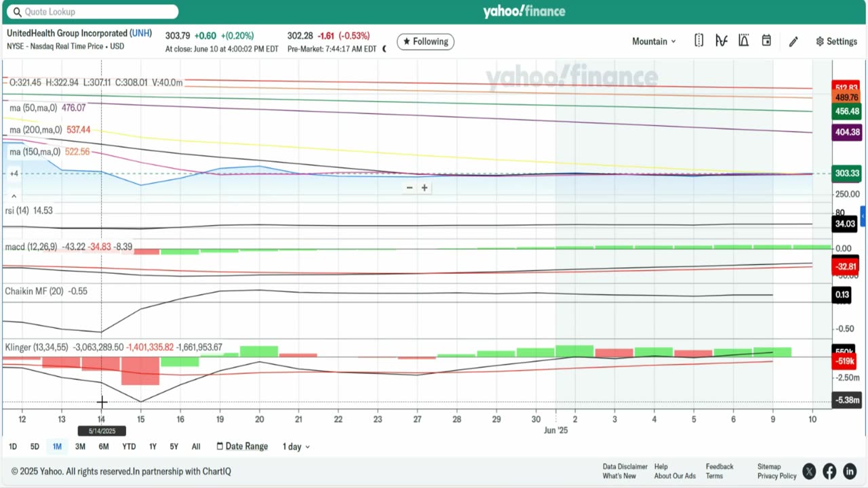
Task: Expand the +4 hidden indicators label
Action: point(14,174)
